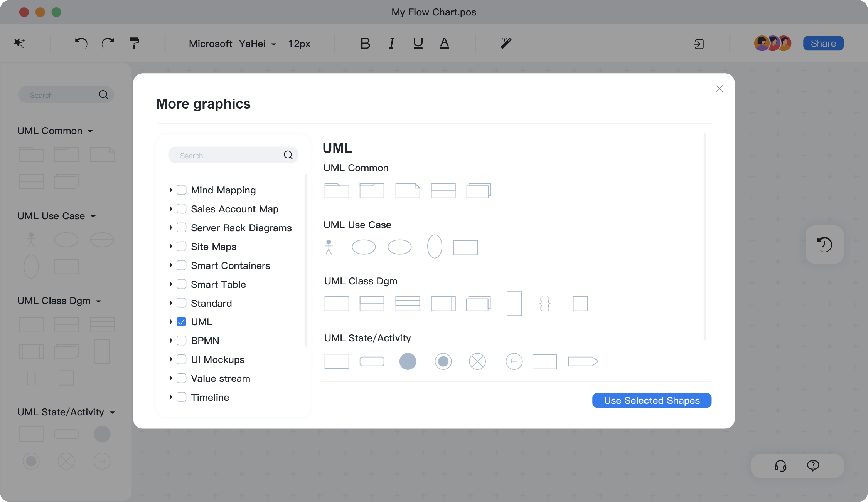
Task: Click the redo arrow in toolbar
Action: (x=108, y=43)
